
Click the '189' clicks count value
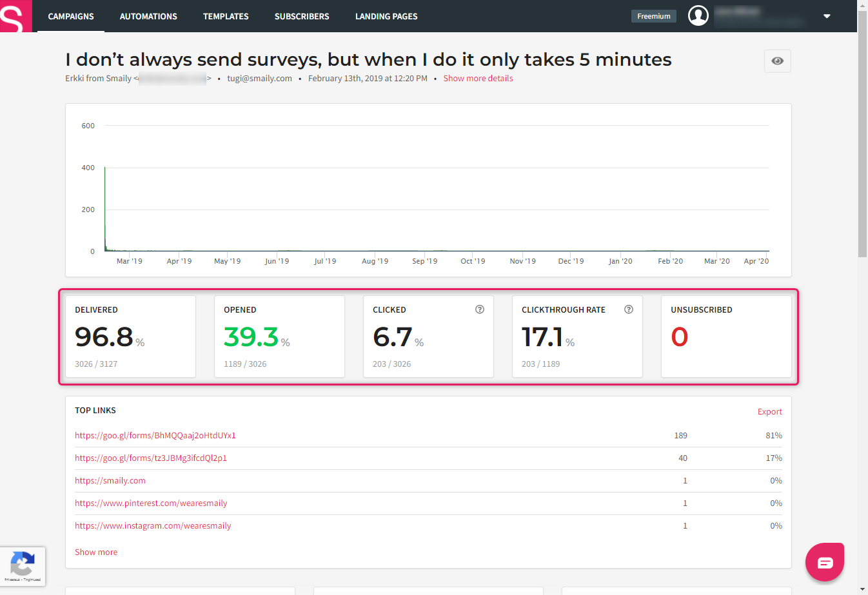(x=681, y=435)
